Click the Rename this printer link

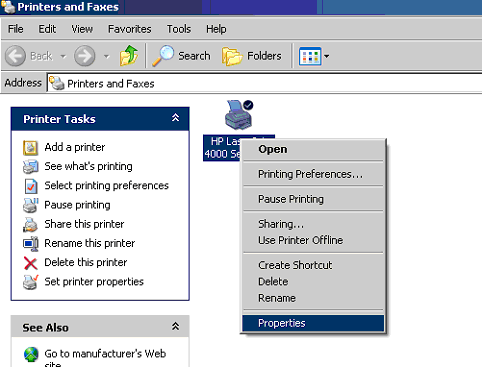point(90,243)
